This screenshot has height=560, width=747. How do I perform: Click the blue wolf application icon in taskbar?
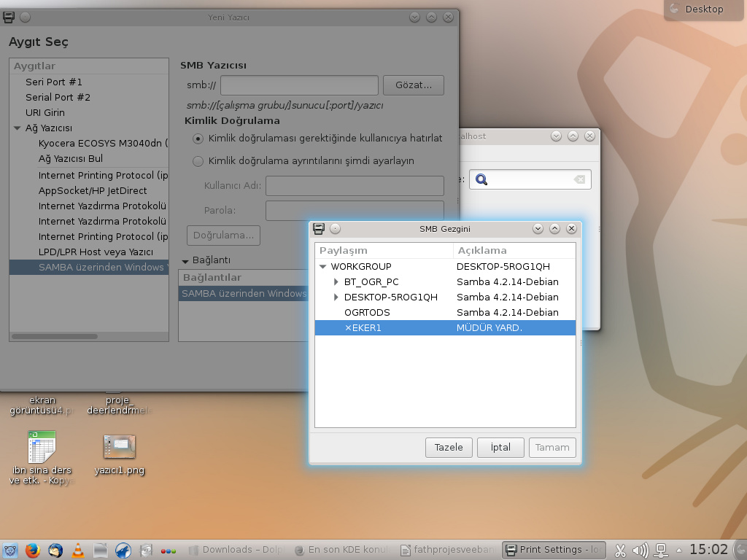pos(123,551)
